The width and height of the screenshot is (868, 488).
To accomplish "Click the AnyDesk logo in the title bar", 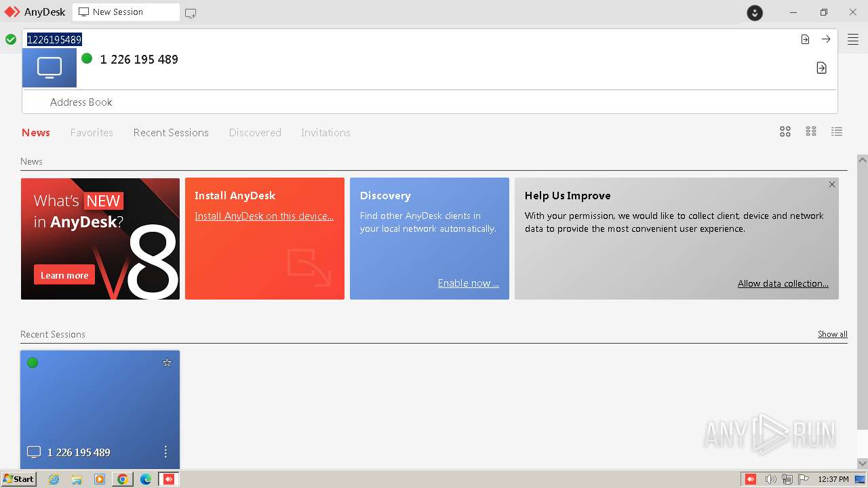I will 12,12.
